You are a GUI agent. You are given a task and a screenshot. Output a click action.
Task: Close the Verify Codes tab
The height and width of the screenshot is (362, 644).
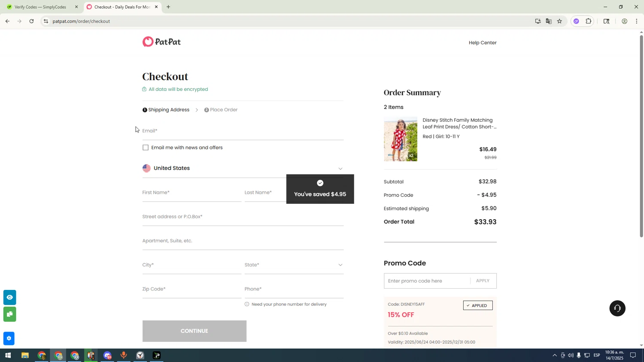tap(76, 7)
